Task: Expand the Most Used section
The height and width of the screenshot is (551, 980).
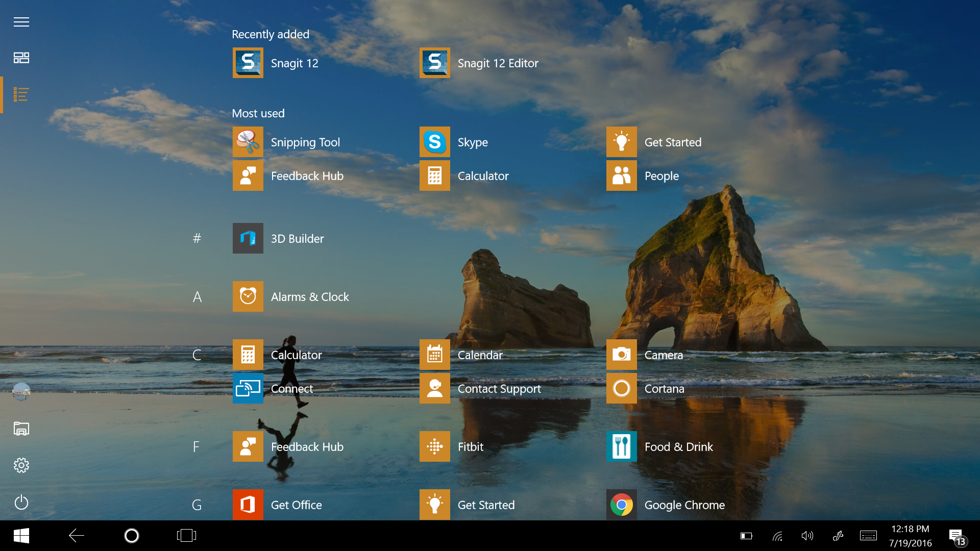Action: point(258,112)
